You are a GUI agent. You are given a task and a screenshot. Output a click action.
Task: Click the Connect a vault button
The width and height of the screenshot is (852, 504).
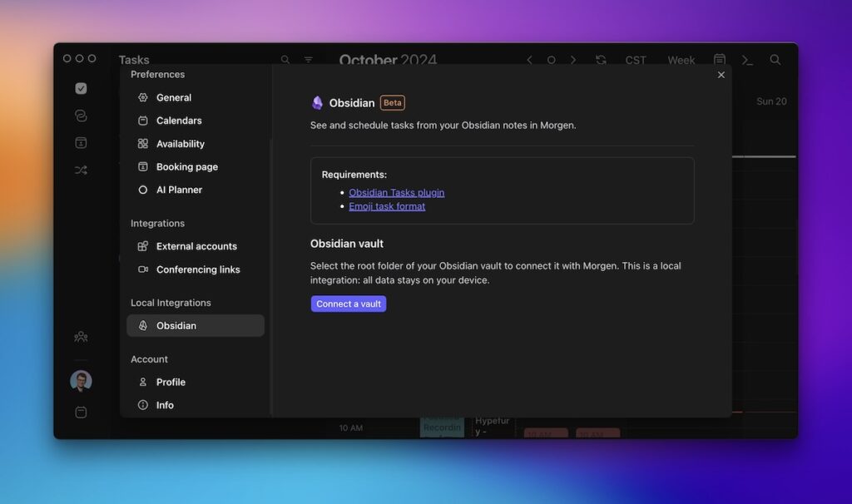pos(349,304)
